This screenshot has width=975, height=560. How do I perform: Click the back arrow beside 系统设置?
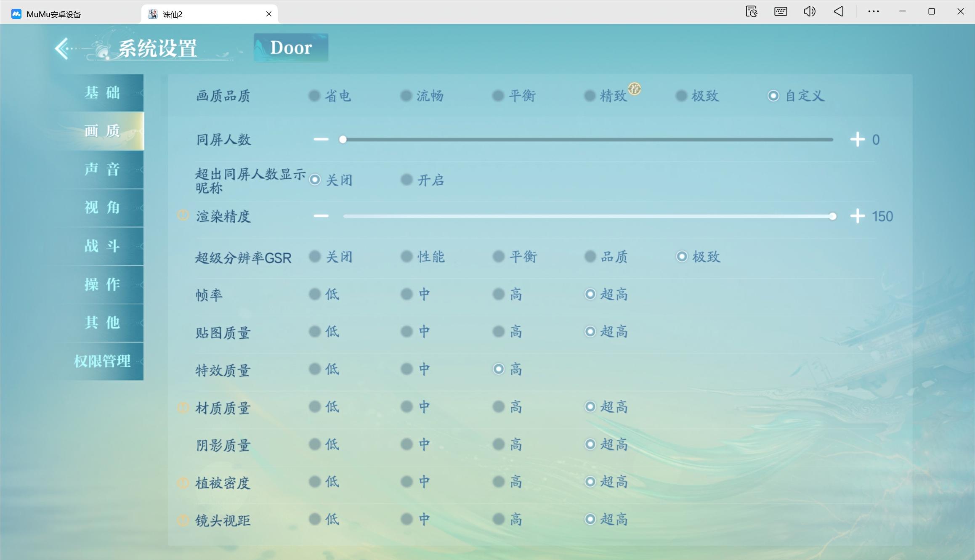pos(62,48)
